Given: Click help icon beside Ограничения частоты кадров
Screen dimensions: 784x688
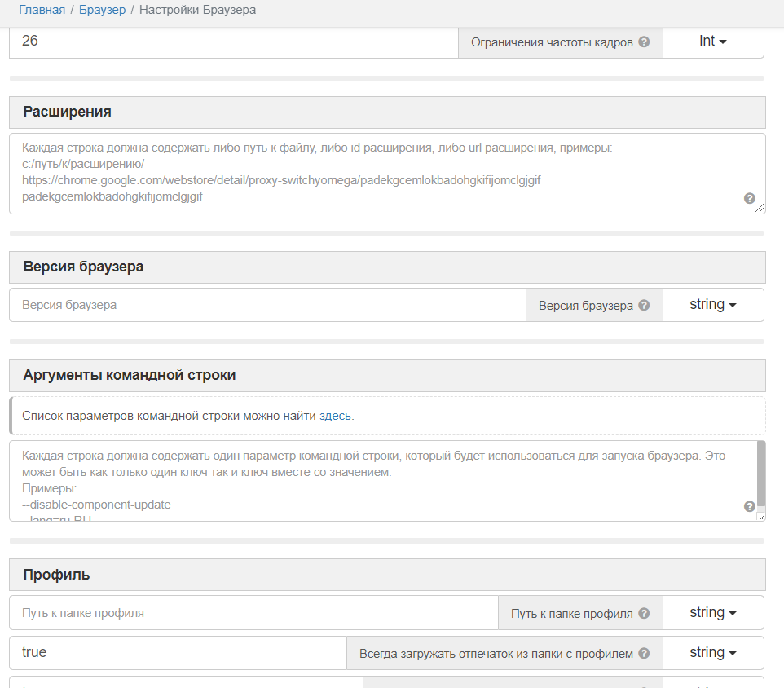Looking at the screenshot, I should point(644,42).
